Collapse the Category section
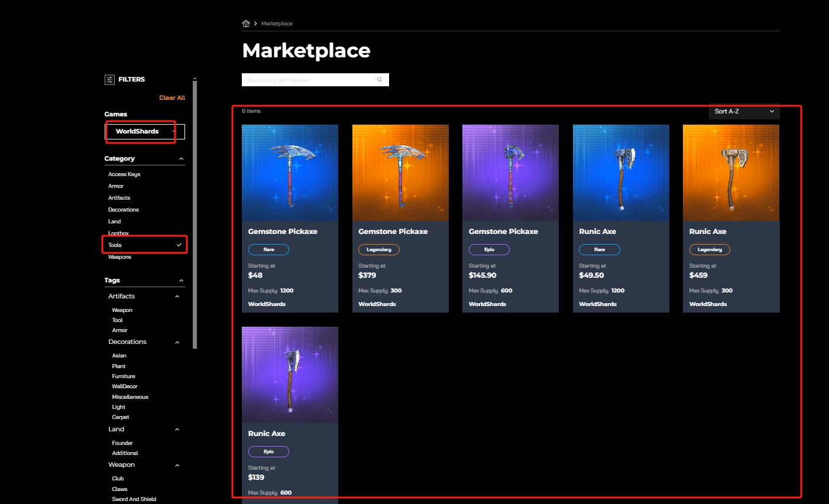Image resolution: width=829 pixels, height=504 pixels. (x=181, y=159)
